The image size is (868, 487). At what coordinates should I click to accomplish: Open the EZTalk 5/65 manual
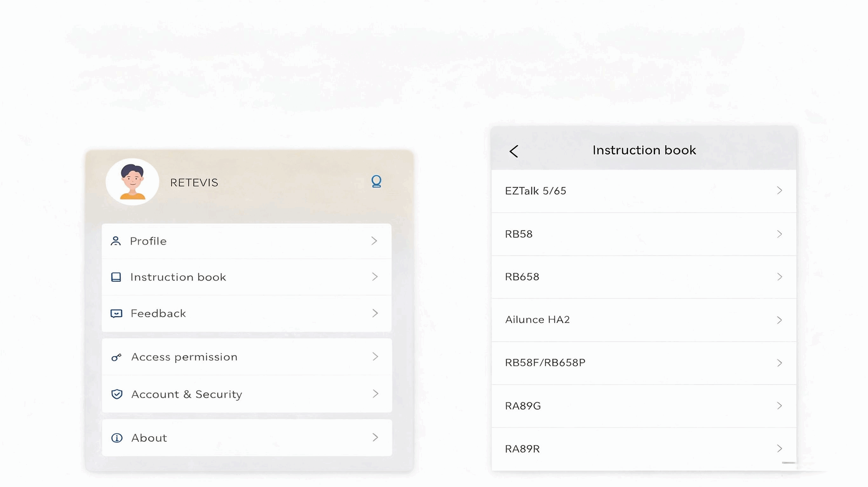[644, 191]
